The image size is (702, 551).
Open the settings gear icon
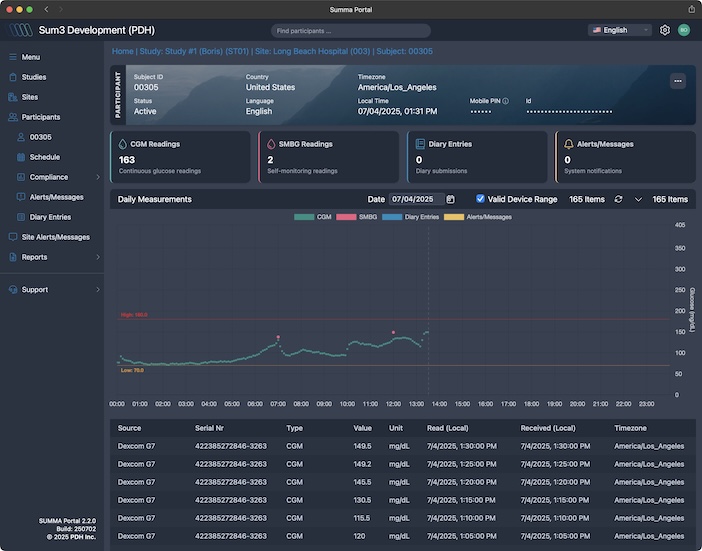tap(665, 30)
